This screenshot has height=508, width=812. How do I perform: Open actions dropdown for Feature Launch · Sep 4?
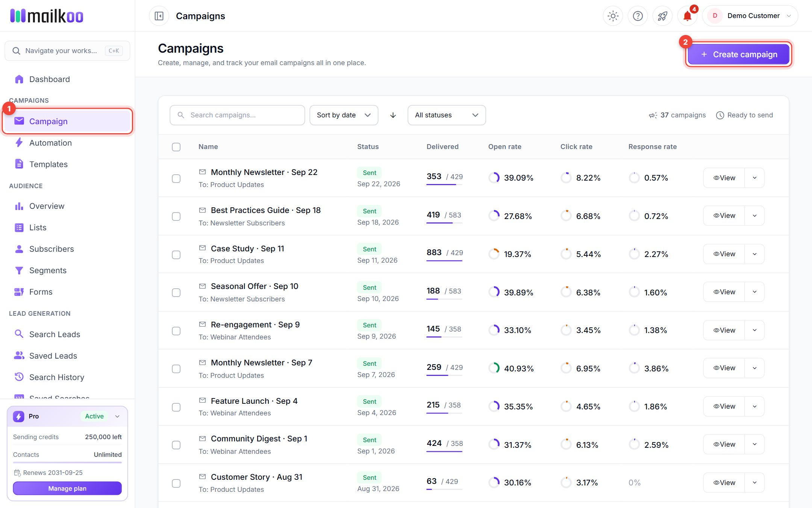coord(754,406)
